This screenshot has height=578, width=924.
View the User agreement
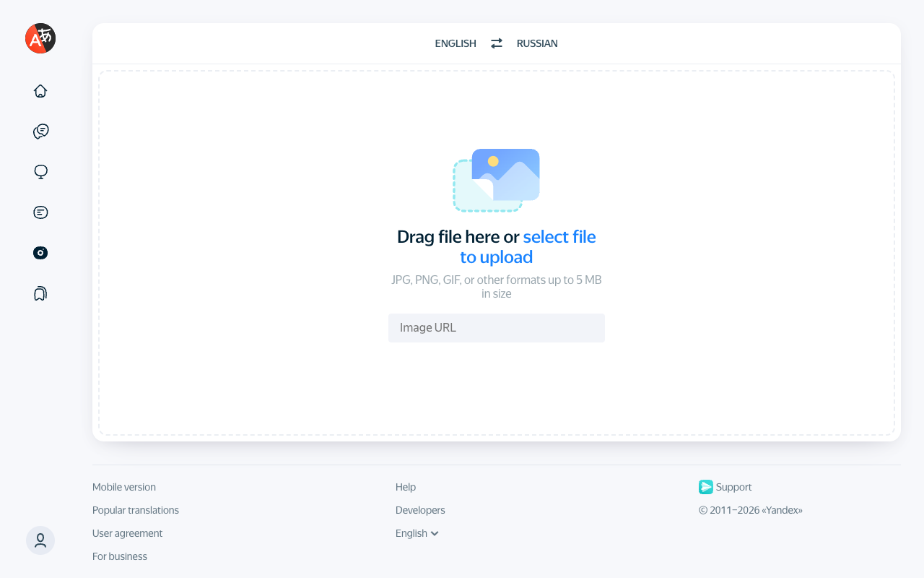pos(127,533)
